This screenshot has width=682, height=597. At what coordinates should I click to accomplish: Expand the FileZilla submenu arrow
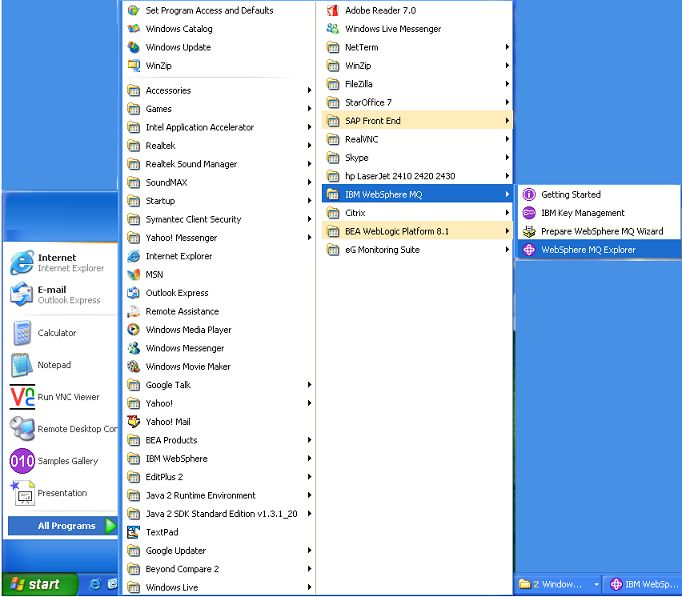[x=507, y=84]
